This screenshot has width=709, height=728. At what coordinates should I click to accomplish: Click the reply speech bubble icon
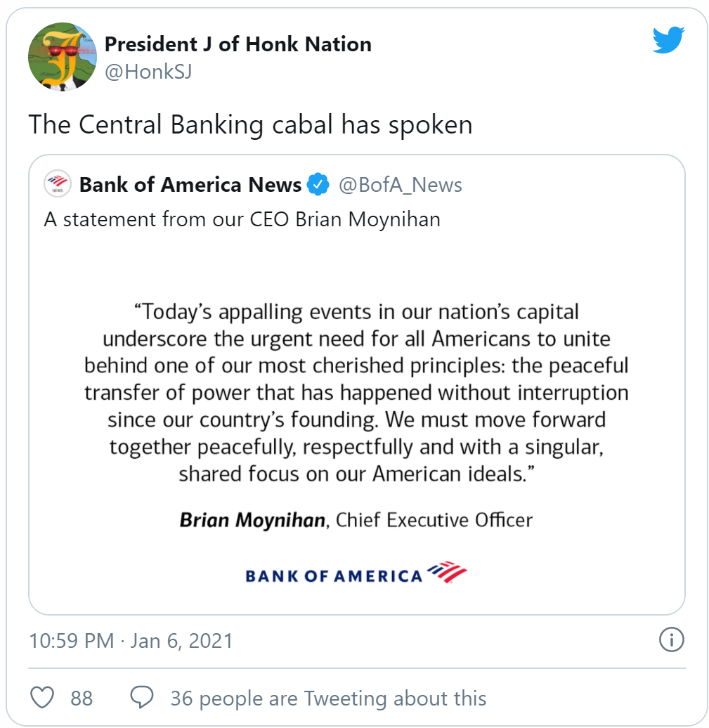tap(143, 698)
